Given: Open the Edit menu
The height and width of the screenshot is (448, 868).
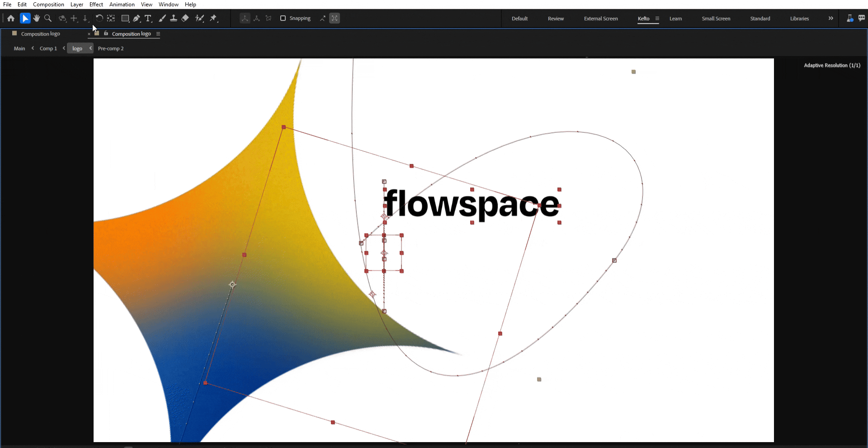Looking at the screenshot, I should click(x=22, y=5).
